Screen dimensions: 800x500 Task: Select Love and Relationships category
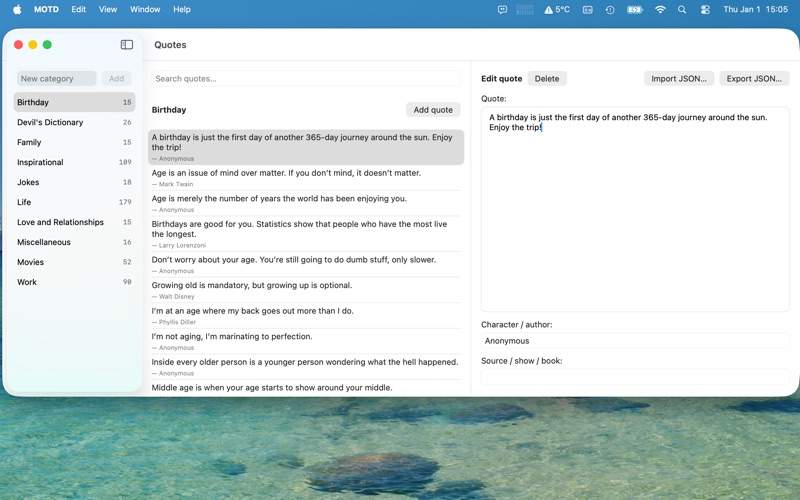pyautogui.click(x=74, y=222)
